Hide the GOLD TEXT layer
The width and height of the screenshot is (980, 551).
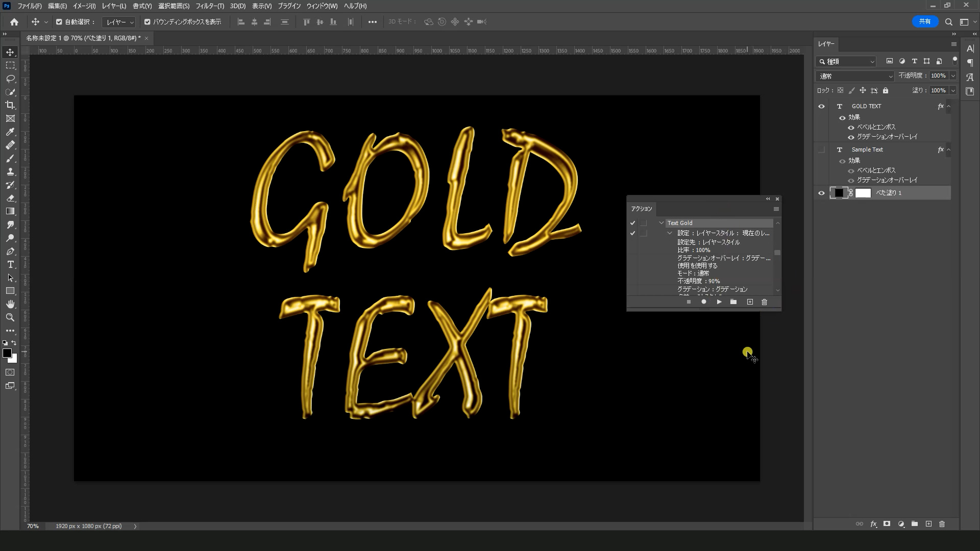point(821,107)
